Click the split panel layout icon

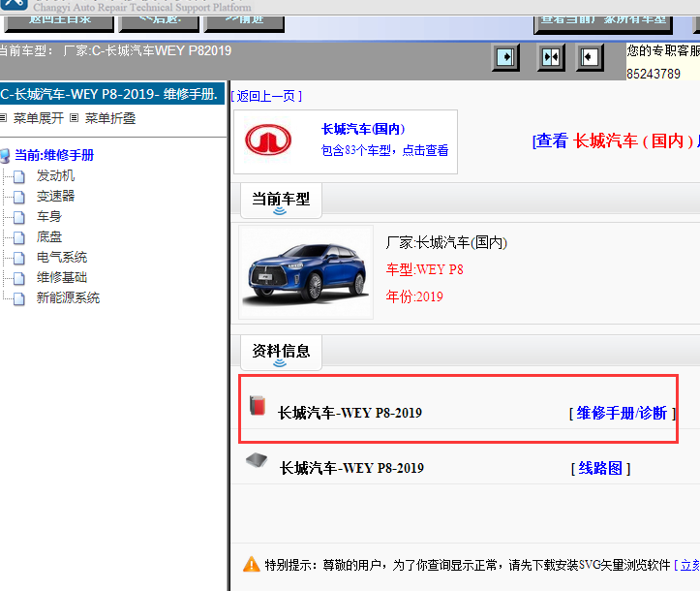point(551,57)
